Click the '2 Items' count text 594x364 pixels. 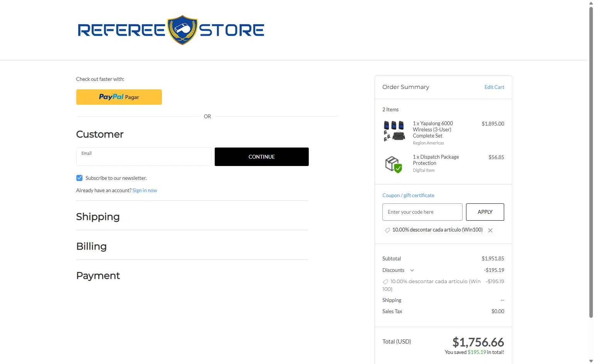point(390,109)
